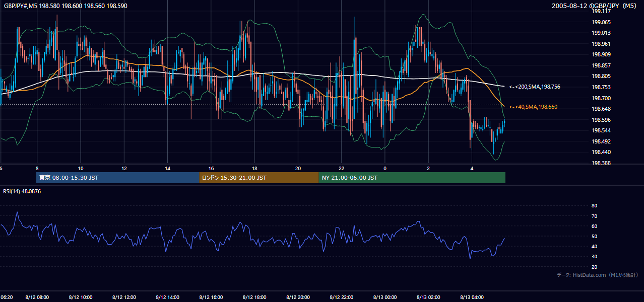Click the 8/12 10:00 bottom time label
644x302 pixels.
pyautogui.click(x=81, y=297)
